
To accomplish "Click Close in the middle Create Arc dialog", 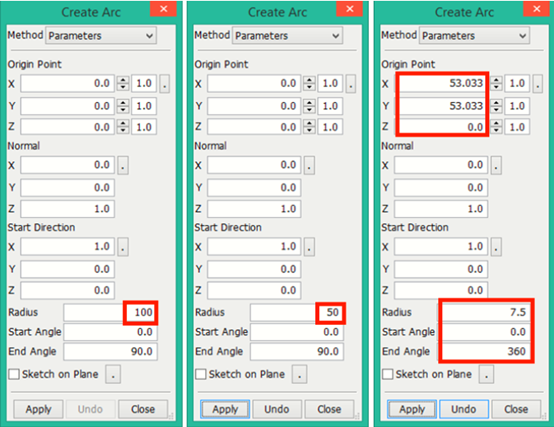I will [329, 409].
